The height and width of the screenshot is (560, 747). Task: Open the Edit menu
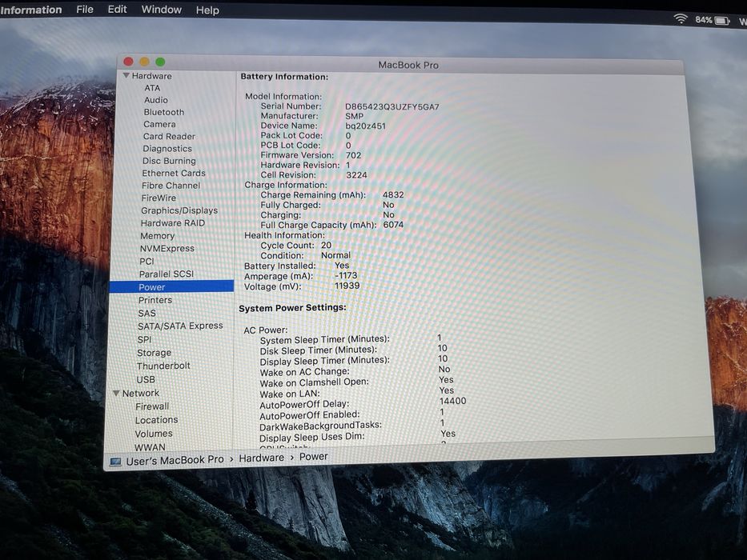[117, 9]
